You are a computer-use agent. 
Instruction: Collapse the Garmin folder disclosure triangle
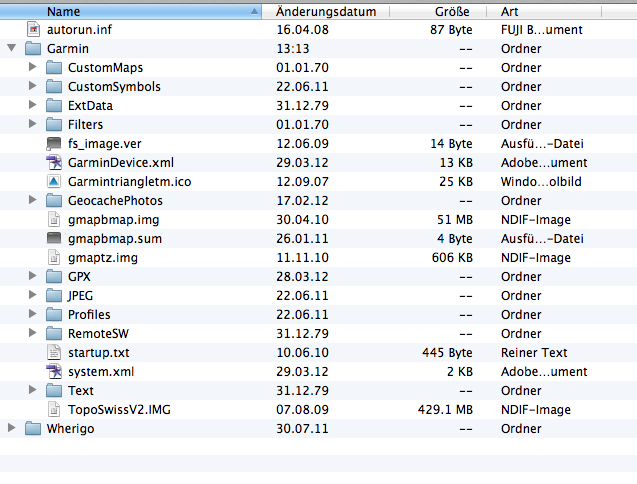[x=12, y=48]
